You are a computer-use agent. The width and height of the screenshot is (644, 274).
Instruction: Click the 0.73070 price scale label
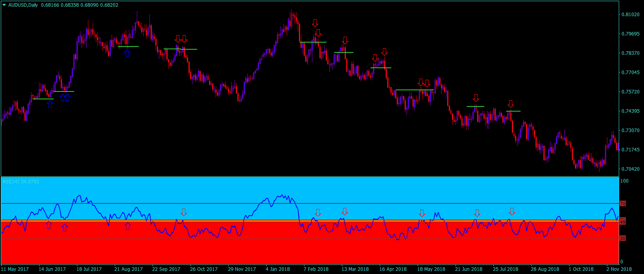point(630,130)
